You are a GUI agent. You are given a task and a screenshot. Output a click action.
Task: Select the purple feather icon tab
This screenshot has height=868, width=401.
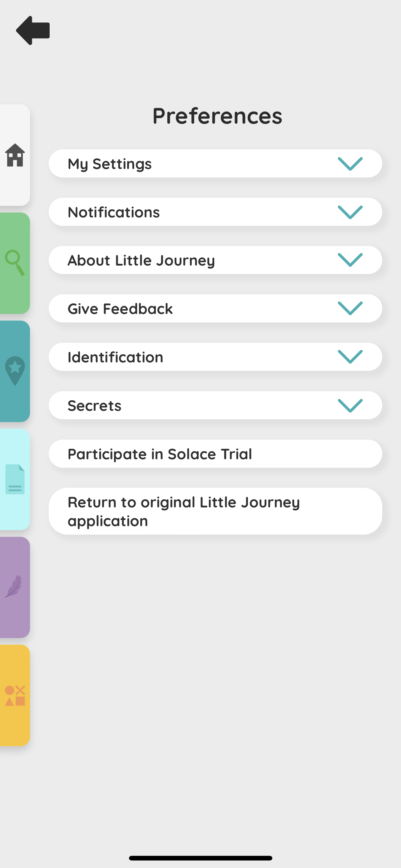click(15, 587)
